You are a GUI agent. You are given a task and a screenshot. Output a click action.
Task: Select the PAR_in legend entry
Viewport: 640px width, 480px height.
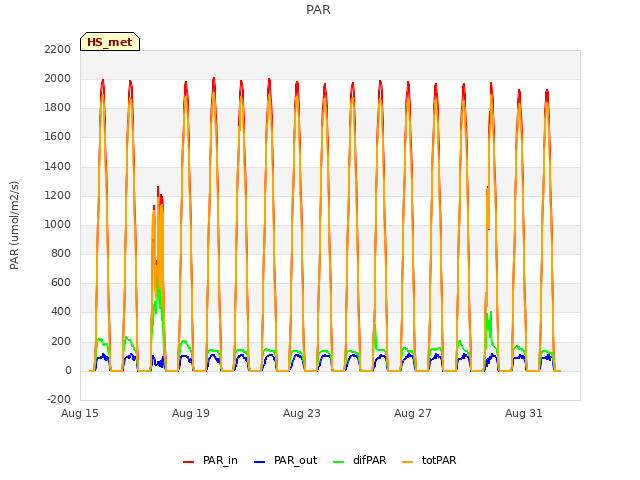(210, 460)
